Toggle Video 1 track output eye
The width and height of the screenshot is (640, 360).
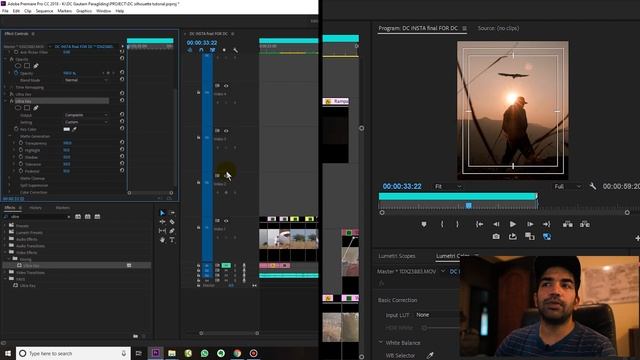pos(226,221)
